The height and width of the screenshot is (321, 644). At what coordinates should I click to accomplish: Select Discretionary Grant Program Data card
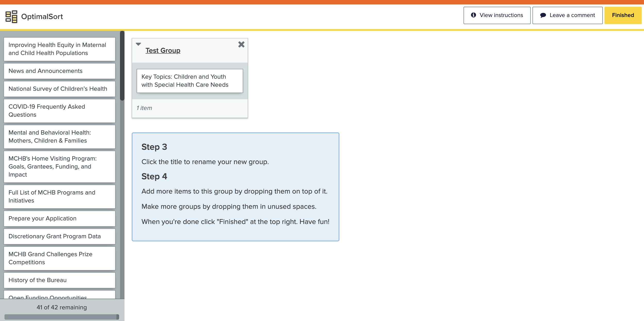tap(60, 236)
